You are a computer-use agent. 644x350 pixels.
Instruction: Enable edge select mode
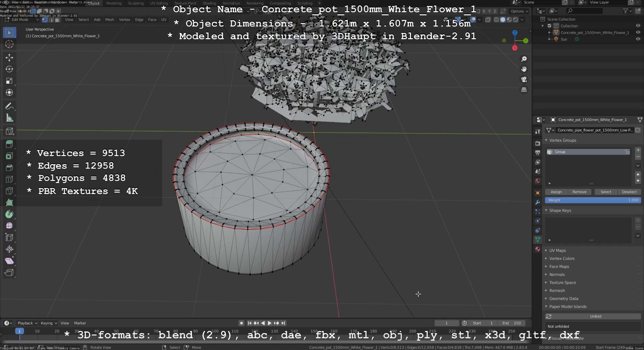[51, 20]
